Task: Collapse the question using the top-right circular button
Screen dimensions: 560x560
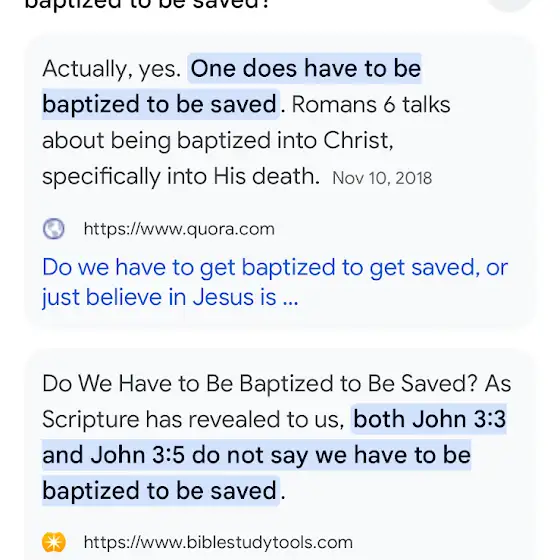Action: coord(510,4)
